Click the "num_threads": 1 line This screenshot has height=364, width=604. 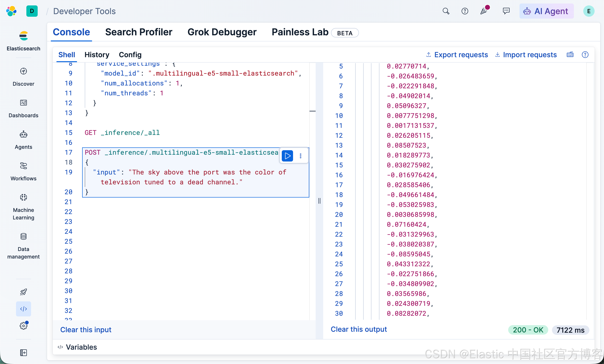click(x=132, y=93)
